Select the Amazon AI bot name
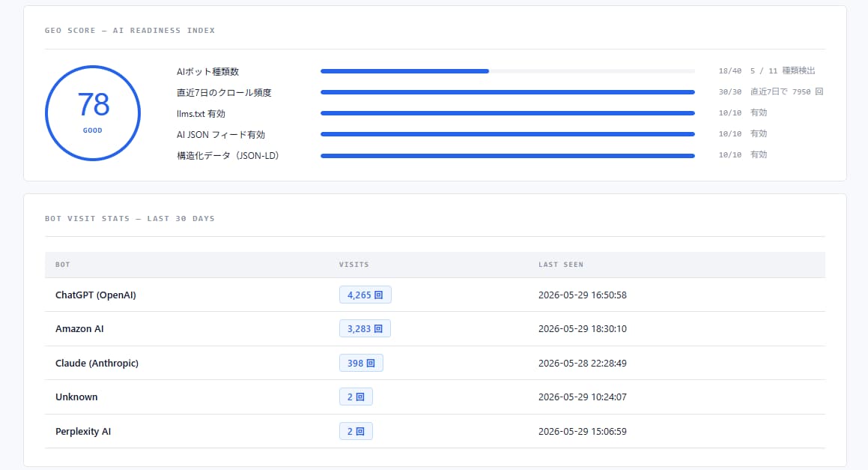 79,328
